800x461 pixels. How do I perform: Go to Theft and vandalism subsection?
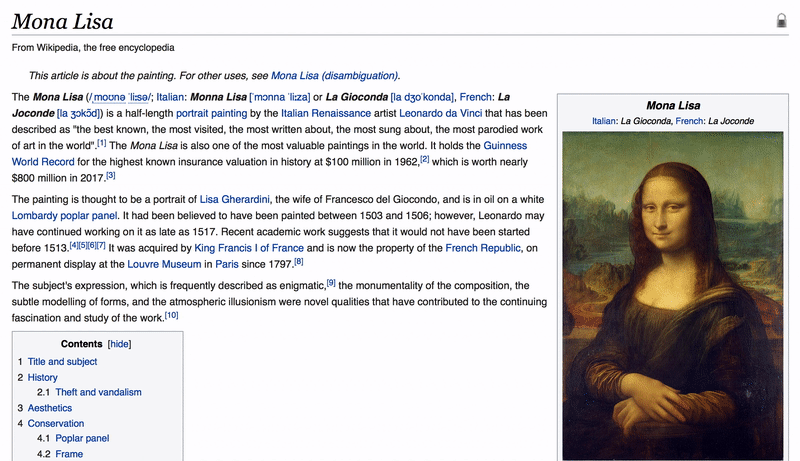coord(98,392)
